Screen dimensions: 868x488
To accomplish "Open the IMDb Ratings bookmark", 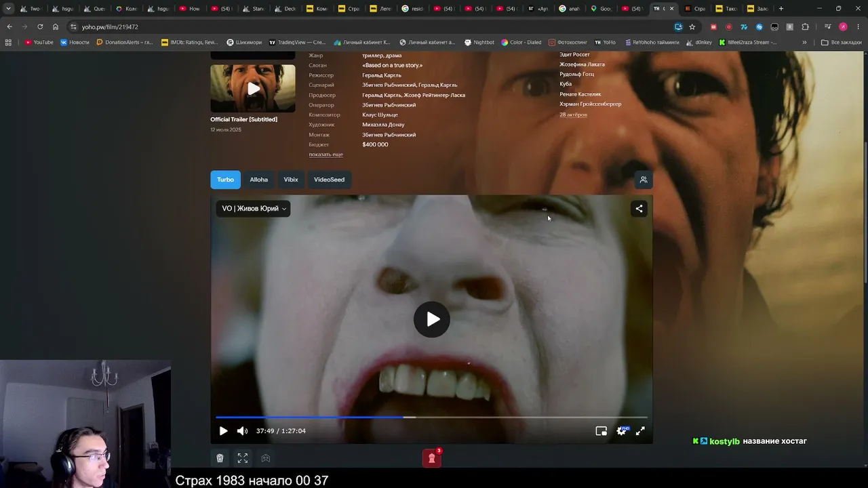I will click(190, 42).
